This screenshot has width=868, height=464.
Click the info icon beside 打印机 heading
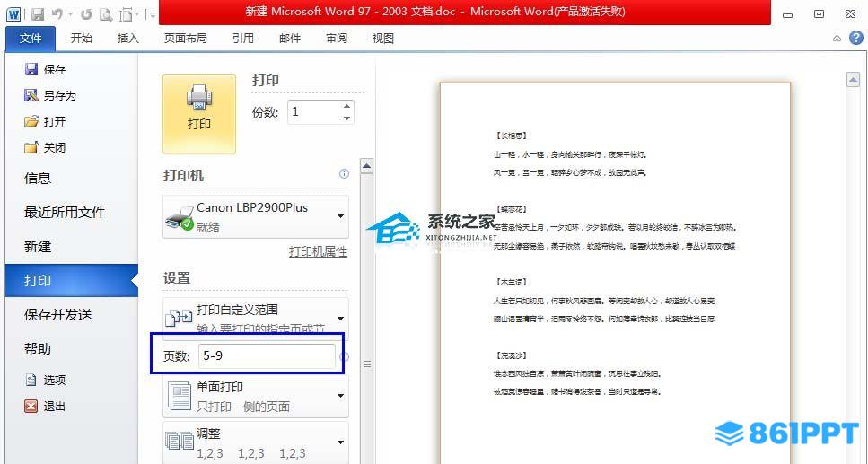pos(344,174)
